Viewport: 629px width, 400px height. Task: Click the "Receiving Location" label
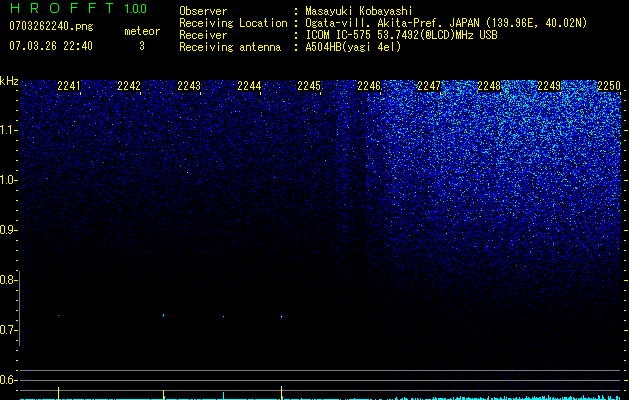point(233,23)
